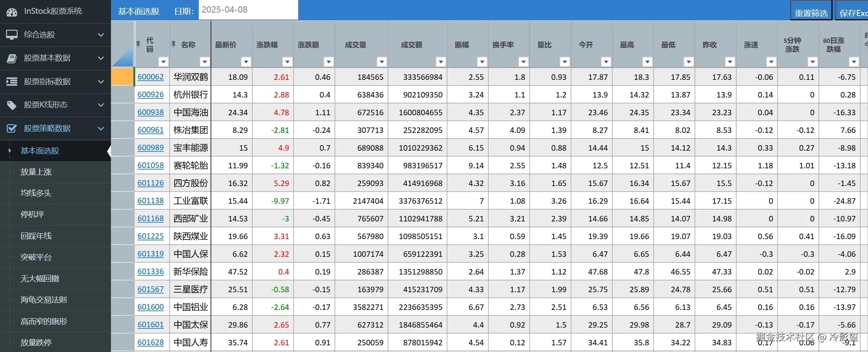This screenshot has height=352, width=868.
Task: Open filter dropdown for 振幅 column
Action: (482, 62)
